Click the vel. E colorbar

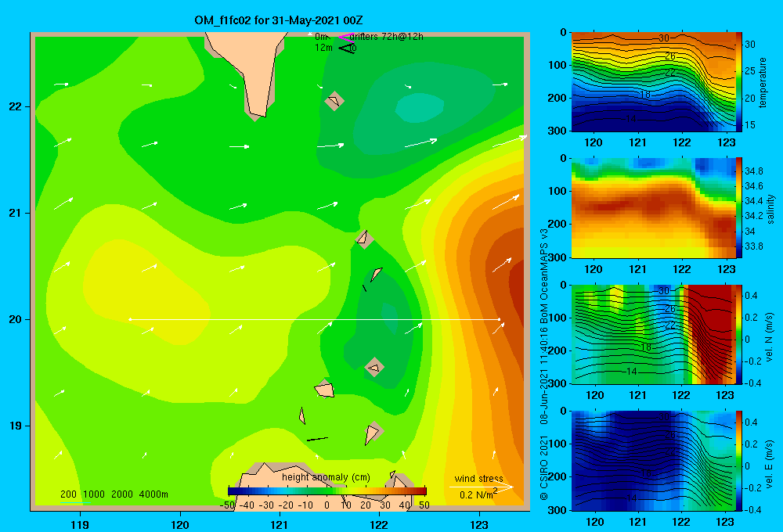point(739,461)
